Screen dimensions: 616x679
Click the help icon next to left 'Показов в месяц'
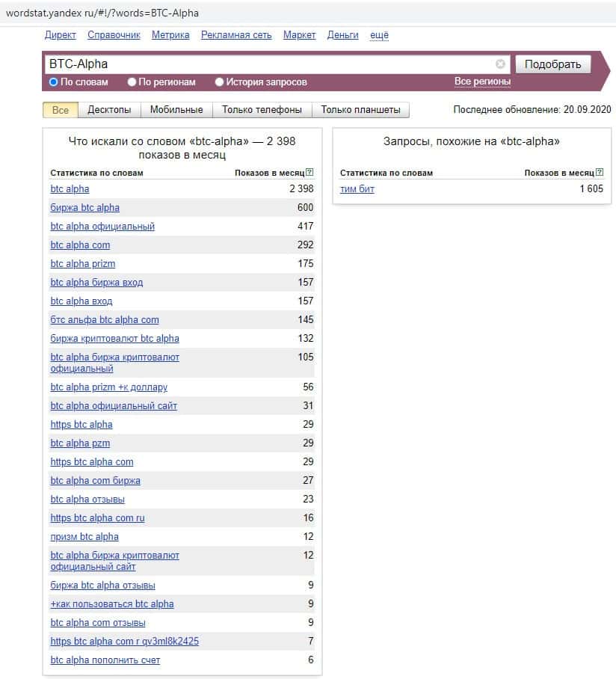click(309, 172)
